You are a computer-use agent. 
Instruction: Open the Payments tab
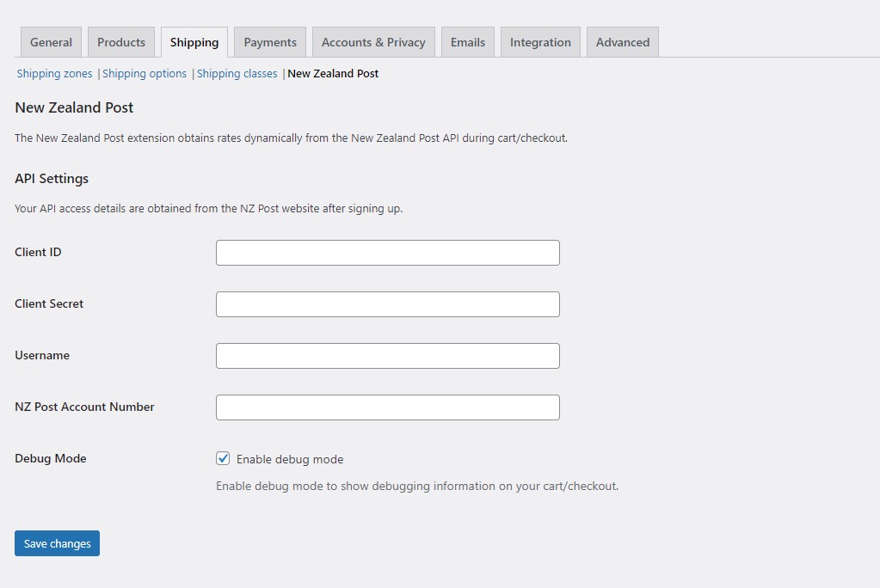[270, 42]
